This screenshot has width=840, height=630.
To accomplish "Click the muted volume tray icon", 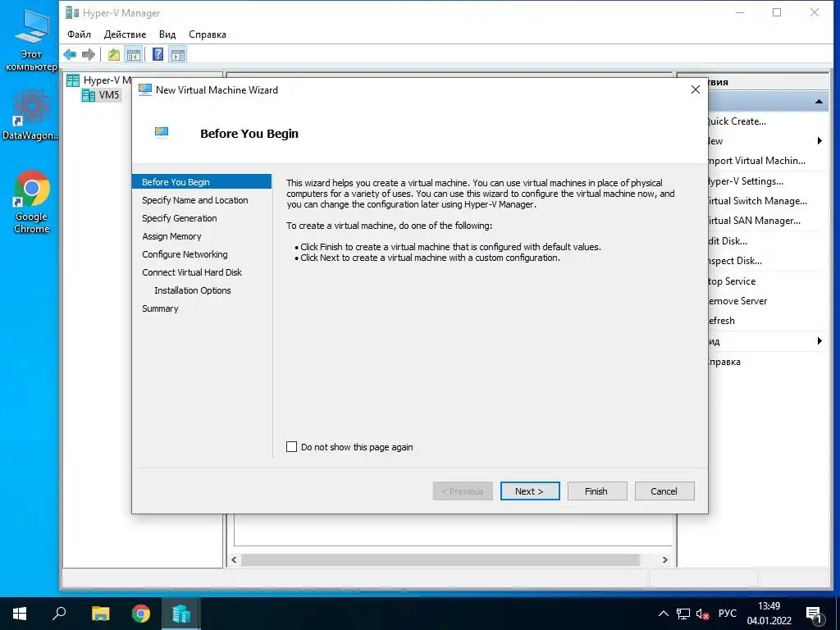I will point(703,614).
